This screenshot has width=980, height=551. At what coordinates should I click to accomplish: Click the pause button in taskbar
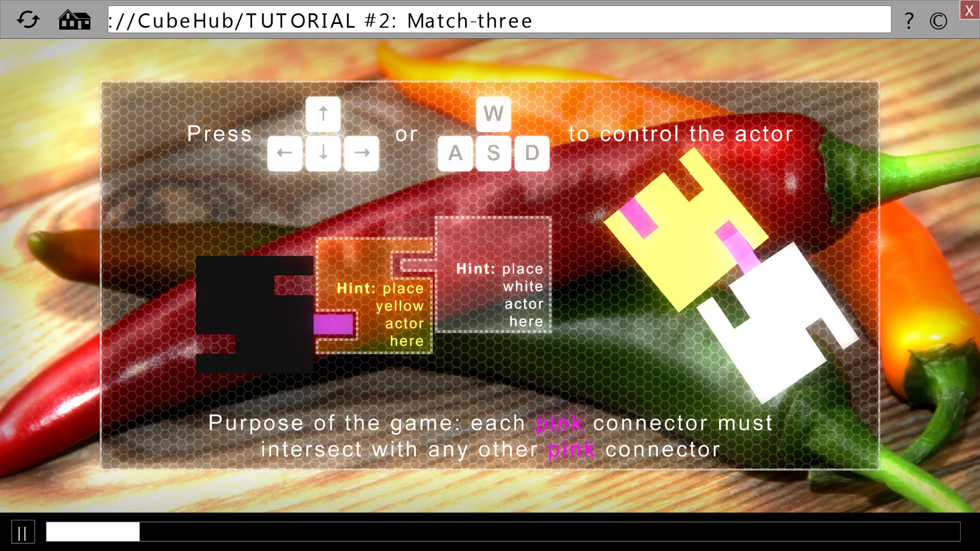[x=22, y=532]
